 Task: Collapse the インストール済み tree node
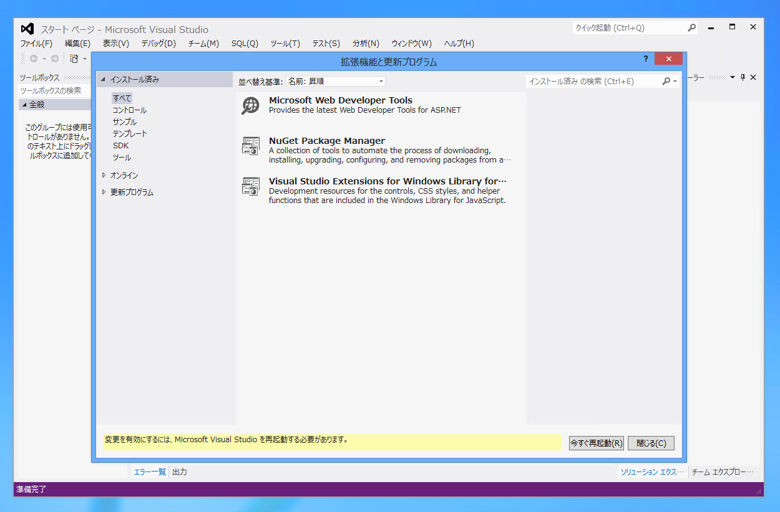(x=103, y=79)
